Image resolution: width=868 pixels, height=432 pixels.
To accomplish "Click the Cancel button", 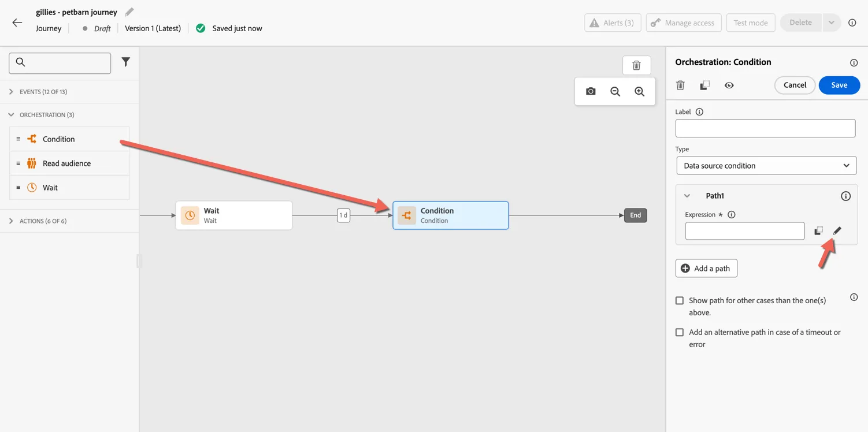I will tap(795, 85).
